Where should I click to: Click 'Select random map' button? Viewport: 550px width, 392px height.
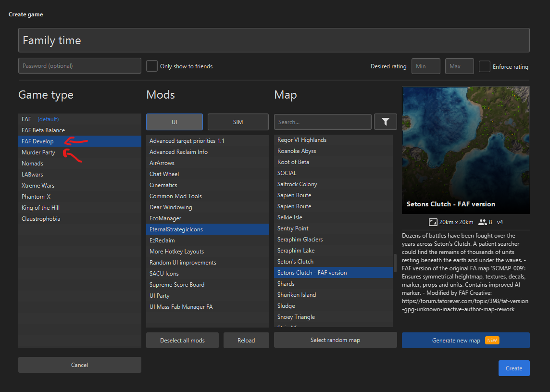pos(335,340)
